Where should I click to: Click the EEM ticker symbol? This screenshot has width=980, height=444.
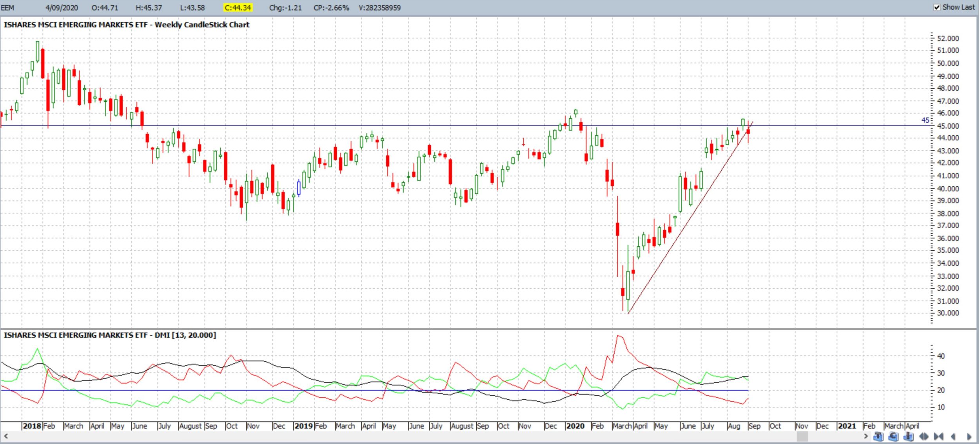(7, 7)
